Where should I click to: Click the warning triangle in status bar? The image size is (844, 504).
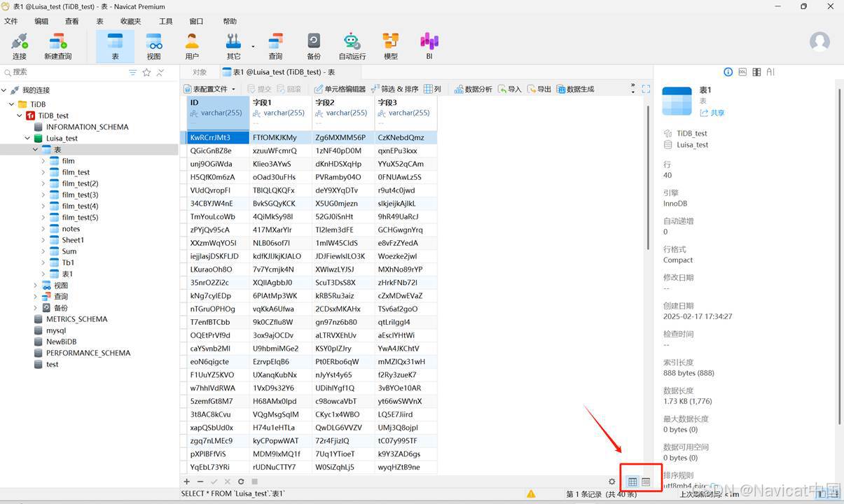tap(531, 494)
